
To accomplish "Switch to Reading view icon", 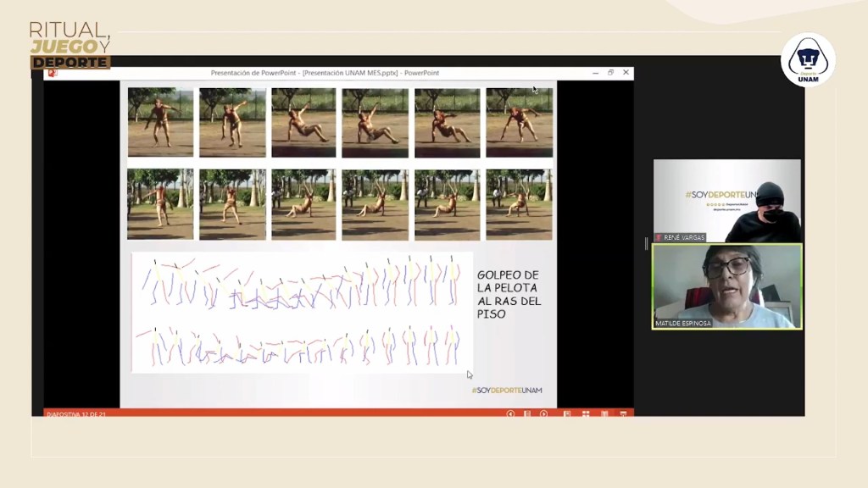I will tap(604, 413).
